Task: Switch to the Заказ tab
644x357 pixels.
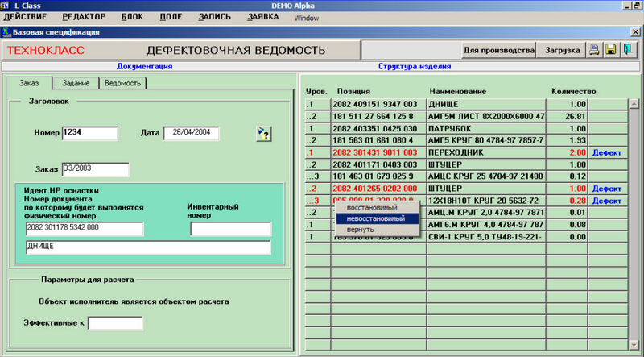Action: [29, 83]
